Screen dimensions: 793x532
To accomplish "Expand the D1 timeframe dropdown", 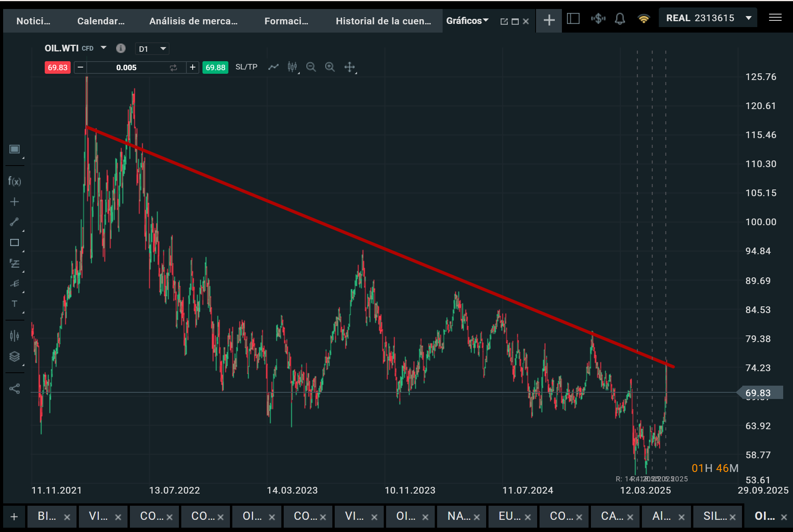I will [152, 49].
